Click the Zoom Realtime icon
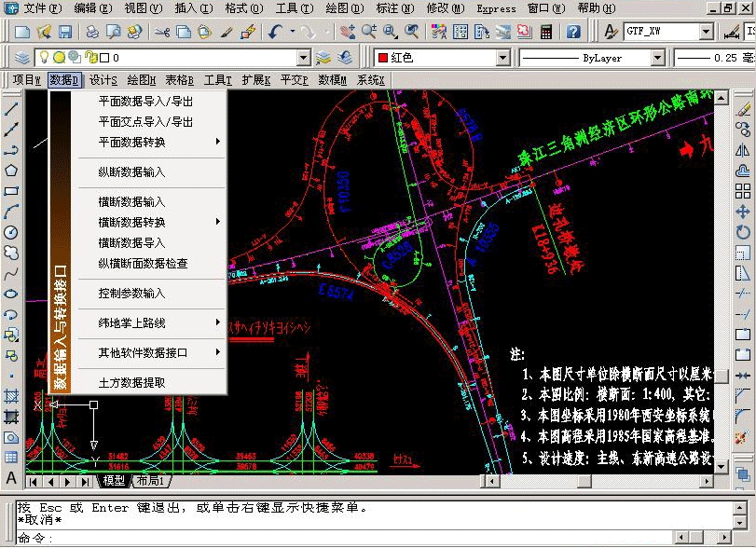Image resolution: width=756 pixels, height=548 pixels. click(369, 32)
